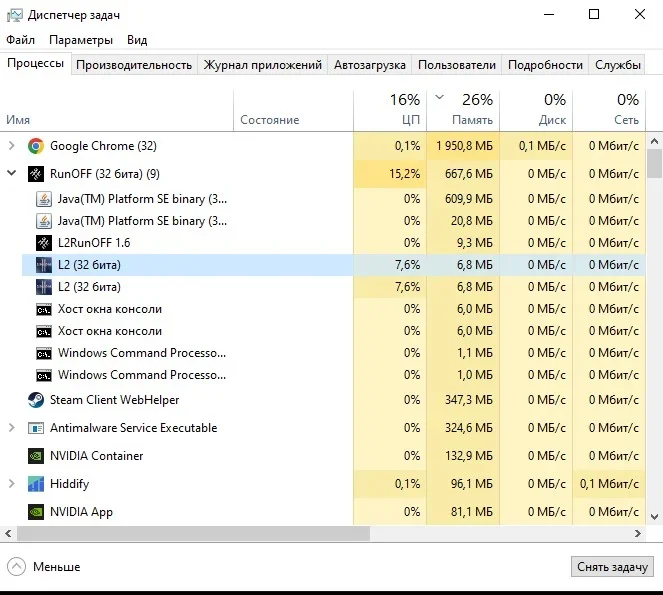Expand the Google Chrome (32) process group
The height and width of the screenshot is (595, 663).
click(12, 146)
